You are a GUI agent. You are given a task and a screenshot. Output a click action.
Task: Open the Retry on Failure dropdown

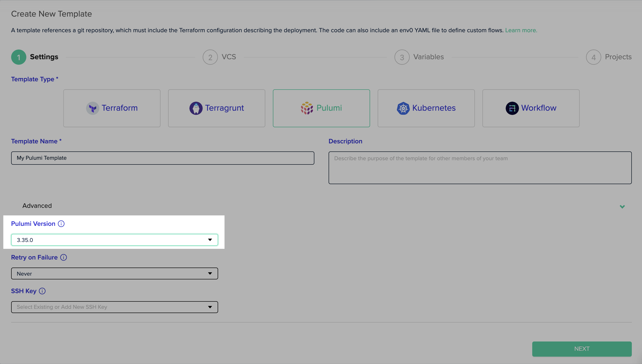pyautogui.click(x=115, y=273)
